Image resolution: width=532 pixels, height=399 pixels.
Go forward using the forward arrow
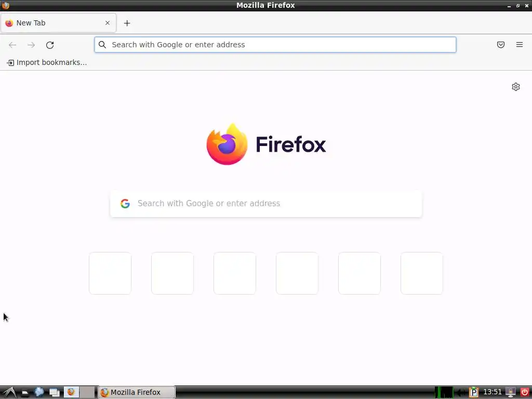[x=31, y=45]
